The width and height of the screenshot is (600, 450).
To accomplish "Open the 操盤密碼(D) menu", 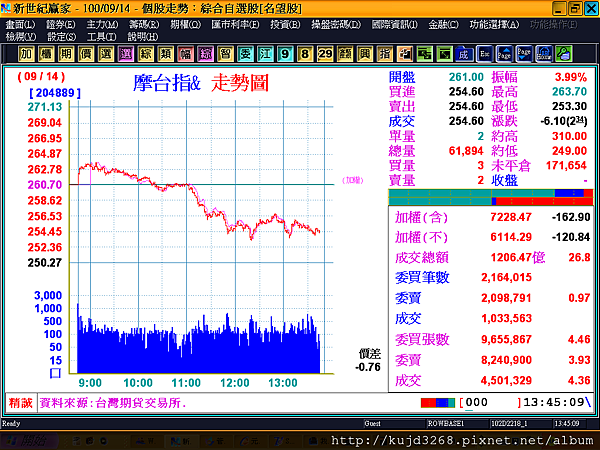I will pyautogui.click(x=336, y=24).
